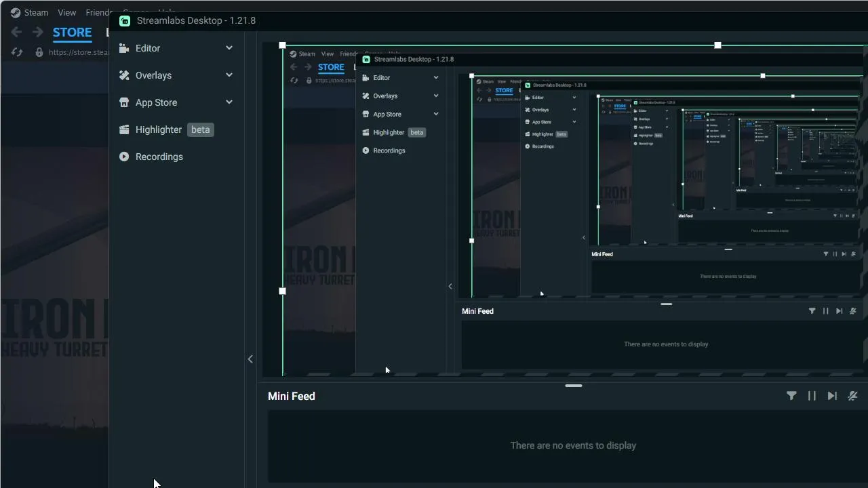Go forward using Steam's forward arrow

click(38, 32)
